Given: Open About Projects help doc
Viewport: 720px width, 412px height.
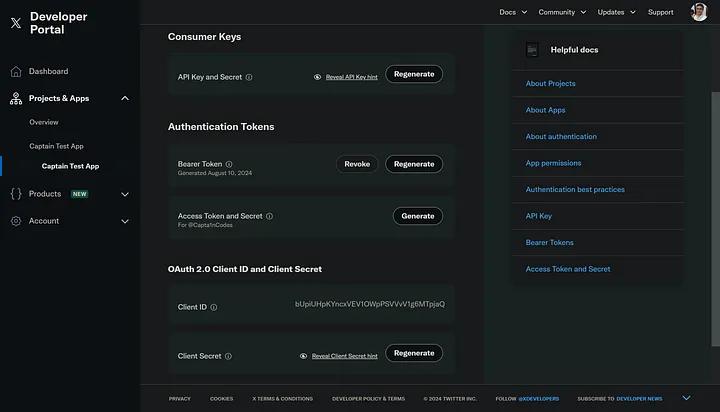Looking at the screenshot, I should coord(550,84).
